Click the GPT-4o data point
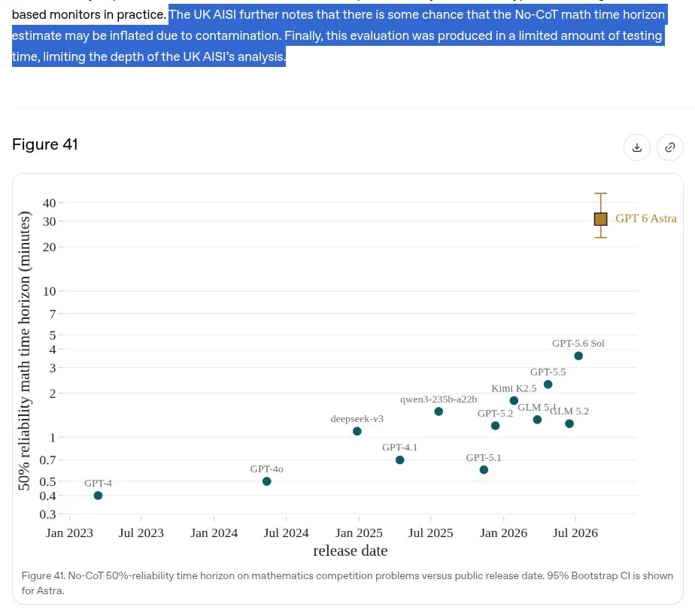The image size is (695, 616). click(x=267, y=481)
